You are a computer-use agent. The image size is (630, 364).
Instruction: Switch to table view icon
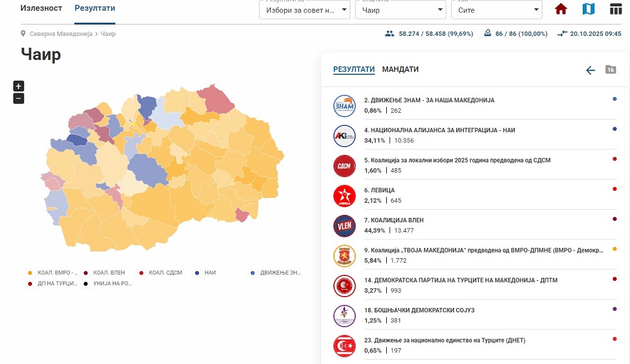click(x=616, y=9)
